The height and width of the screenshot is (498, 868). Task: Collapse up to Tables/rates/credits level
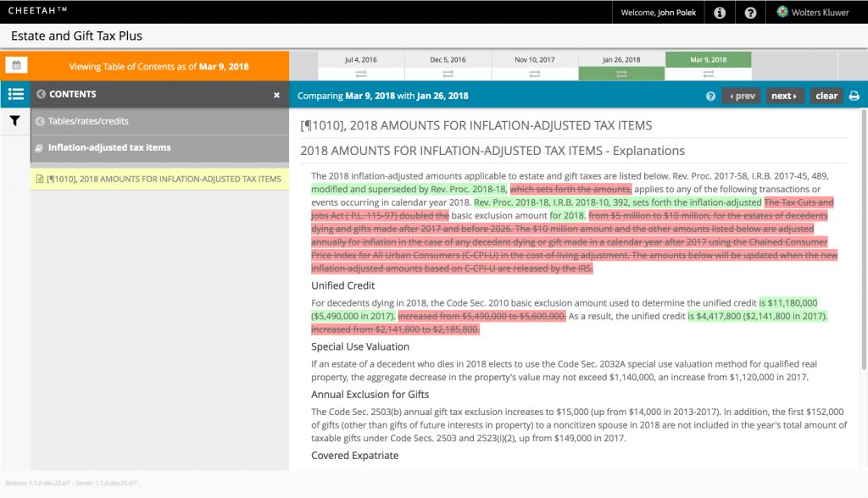88,121
